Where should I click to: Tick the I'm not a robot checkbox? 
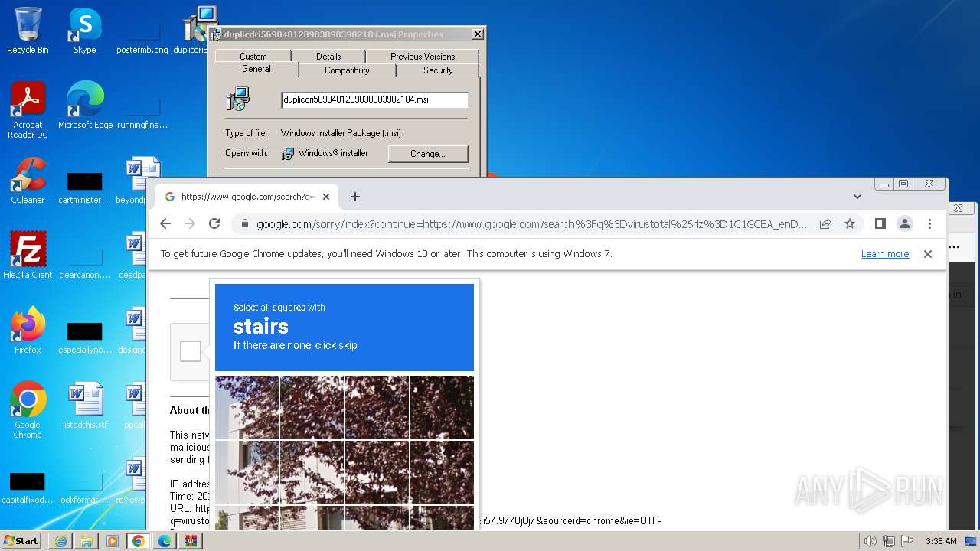(x=191, y=351)
